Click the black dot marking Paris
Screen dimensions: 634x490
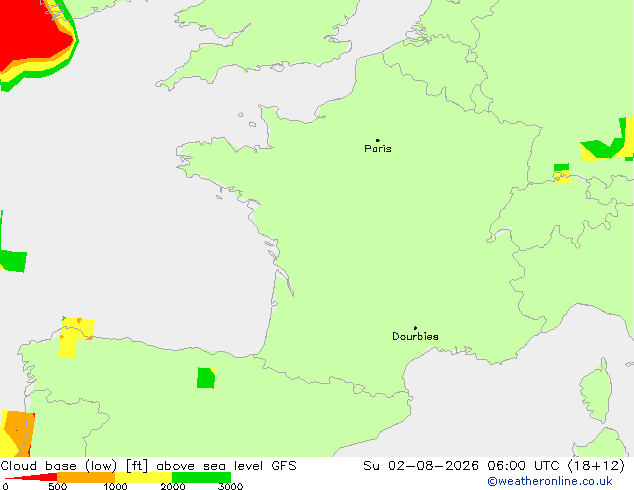(x=378, y=140)
